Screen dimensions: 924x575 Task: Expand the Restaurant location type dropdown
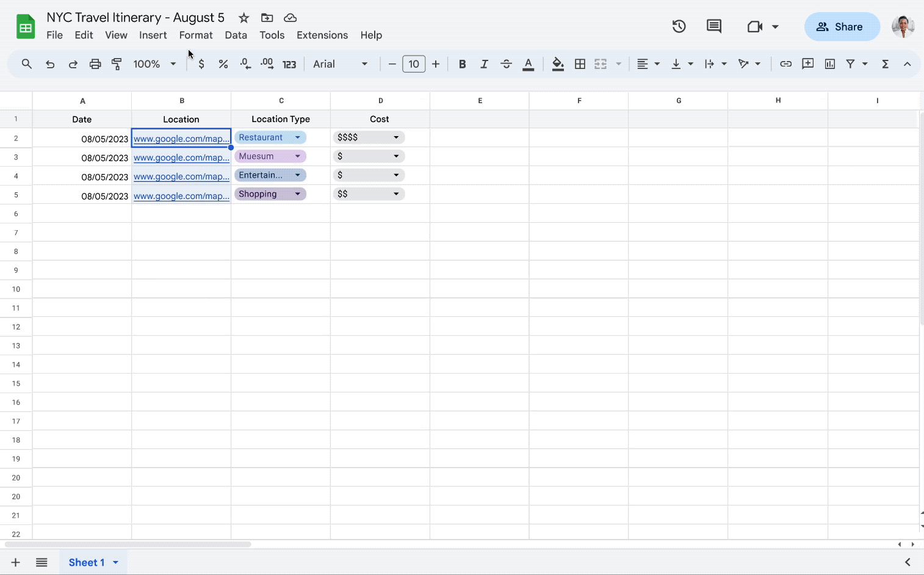point(298,137)
